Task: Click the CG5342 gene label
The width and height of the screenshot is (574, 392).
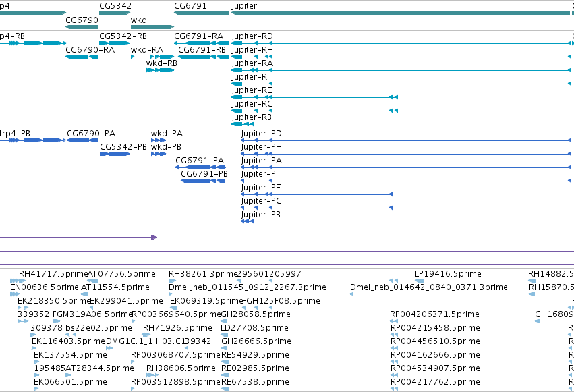Action: (115, 6)
